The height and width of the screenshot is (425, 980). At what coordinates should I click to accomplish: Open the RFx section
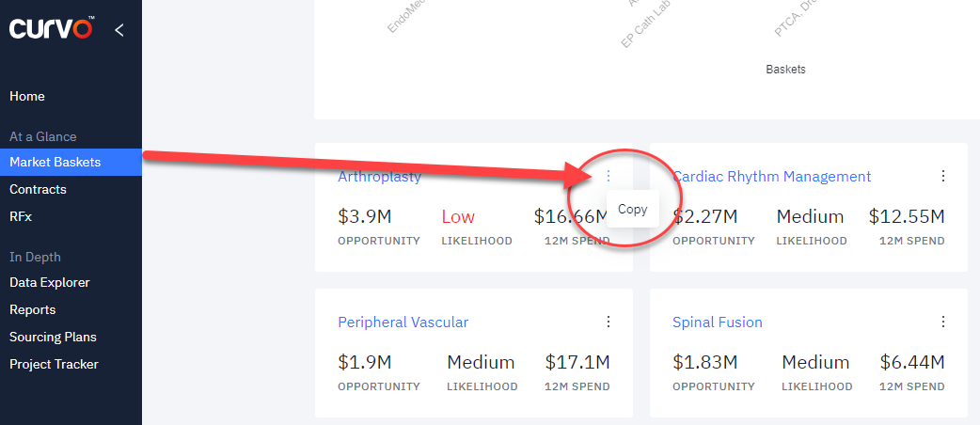[21, 216]
